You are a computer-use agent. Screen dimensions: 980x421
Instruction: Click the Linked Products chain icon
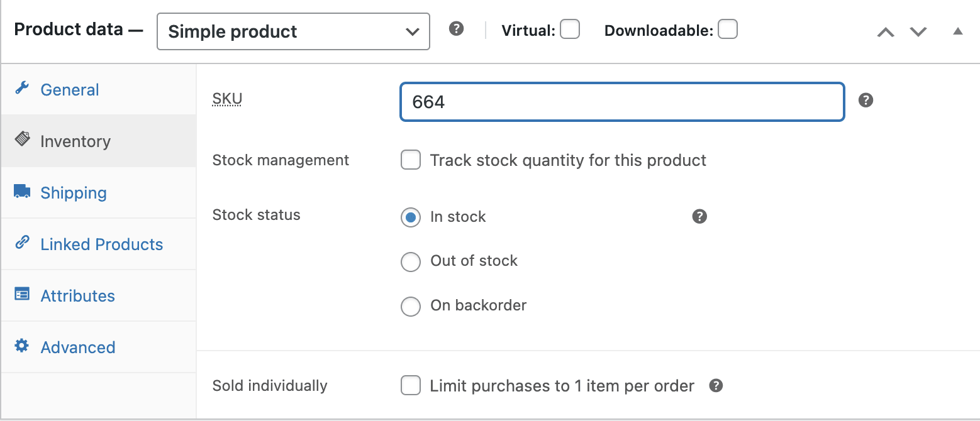click(21, 244)
